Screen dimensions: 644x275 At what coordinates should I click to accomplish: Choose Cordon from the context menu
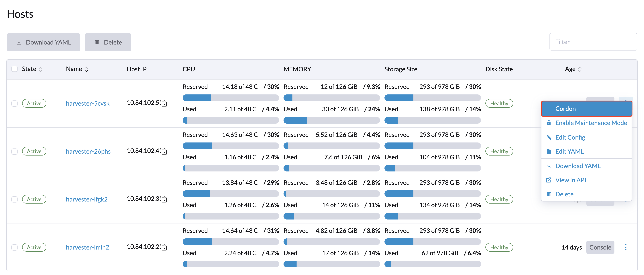tap(586, 109)
